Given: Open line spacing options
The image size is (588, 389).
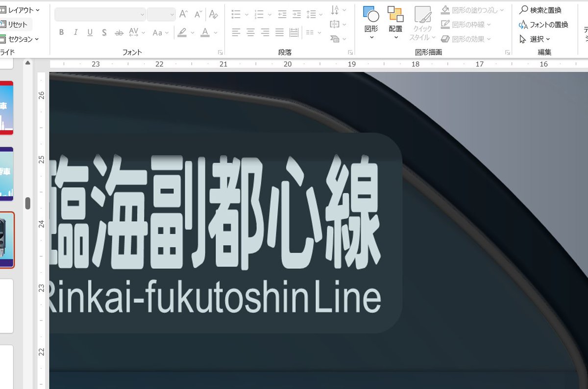Looking at the screenshot, I should pyautogui.click(x=314, y=14).
